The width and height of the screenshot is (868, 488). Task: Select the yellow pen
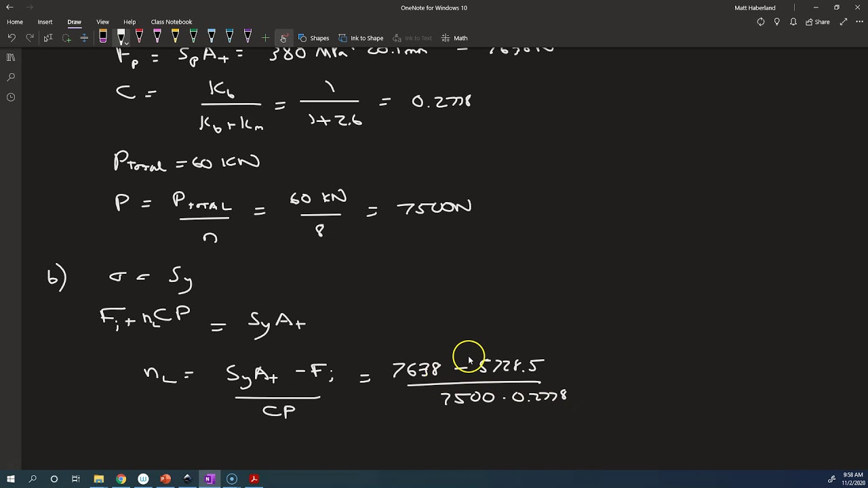pyautogui.click(x=175, y=37)
